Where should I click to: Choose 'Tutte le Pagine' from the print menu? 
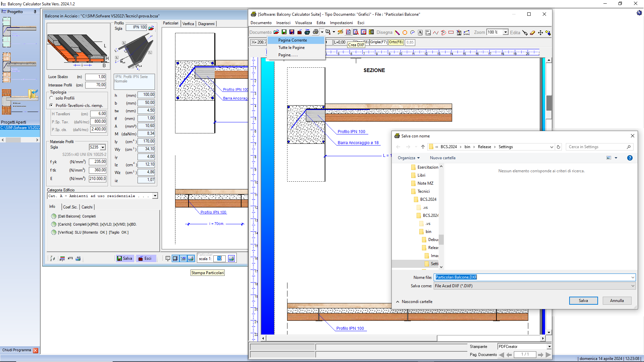[x=291, y=48]
